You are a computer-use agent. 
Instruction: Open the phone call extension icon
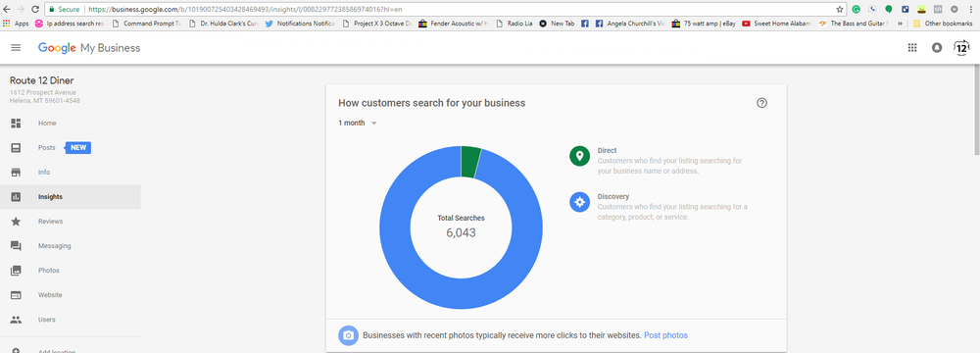pos(872,10)
